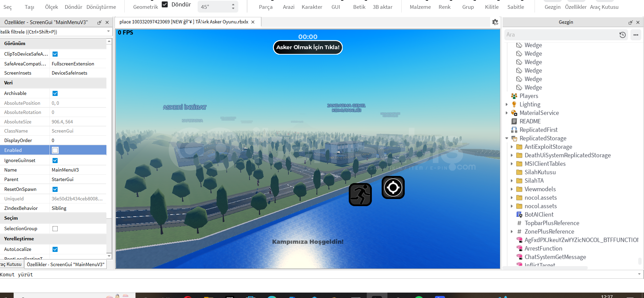Screen dimensions: 644x298
Task: Click in the Explorer search field
Action: [x=561, y=35]
